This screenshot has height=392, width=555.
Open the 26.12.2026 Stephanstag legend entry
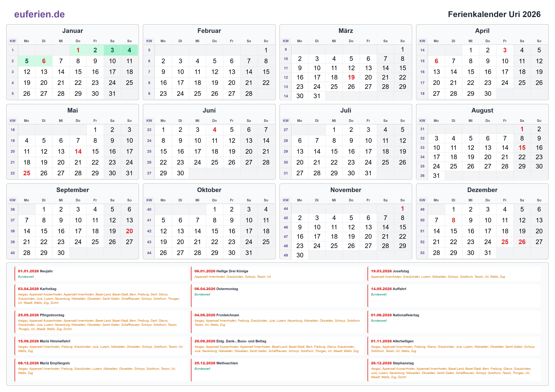454,370
